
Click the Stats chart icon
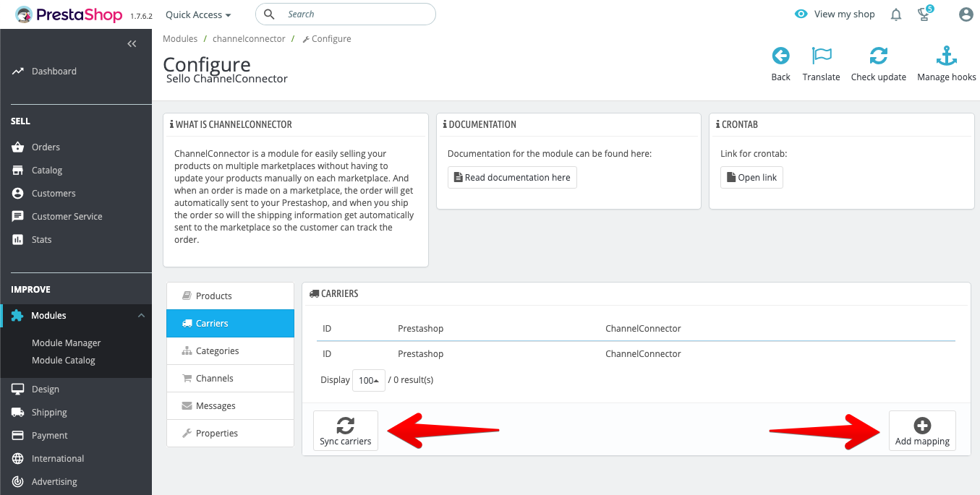17,240
